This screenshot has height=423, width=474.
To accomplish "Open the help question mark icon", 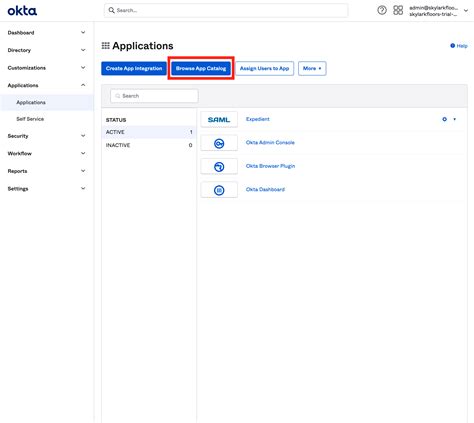I will click(x=382, y=10).
